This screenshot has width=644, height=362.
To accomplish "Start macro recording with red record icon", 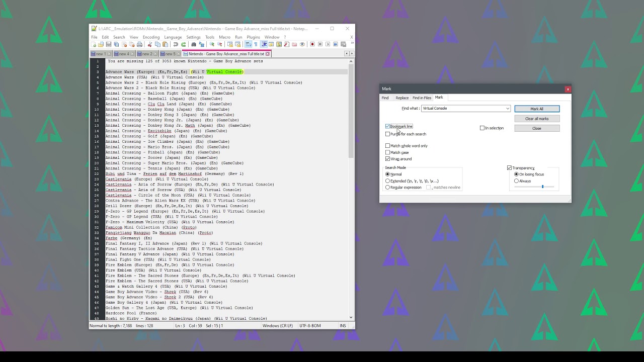I will (312, 44).
